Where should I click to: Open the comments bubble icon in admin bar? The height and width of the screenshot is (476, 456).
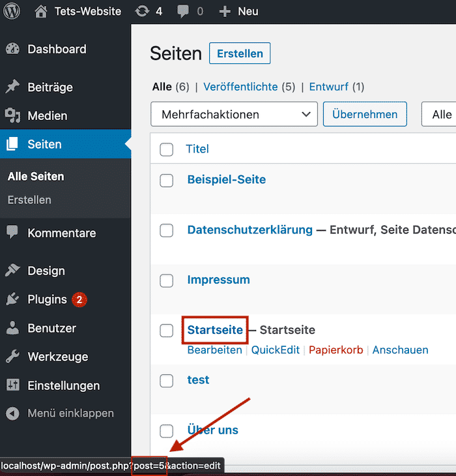(183, 12)
